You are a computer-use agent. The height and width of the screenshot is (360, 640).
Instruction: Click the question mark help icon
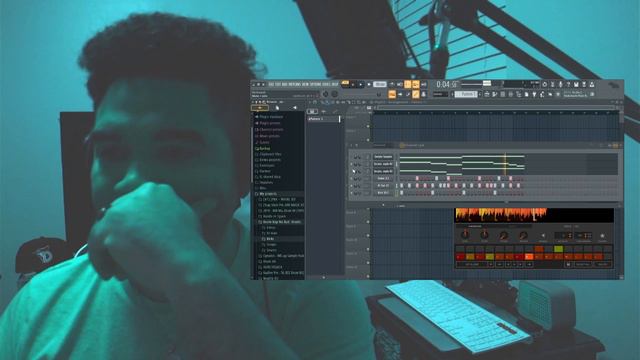click(x=568, y=84)
